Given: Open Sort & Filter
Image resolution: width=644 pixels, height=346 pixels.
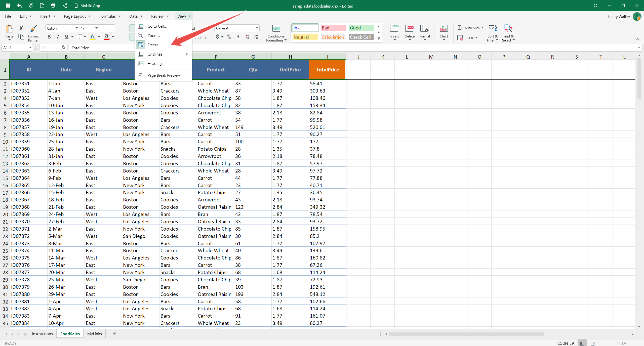Looking at the screenshot, I should (492, 33).
